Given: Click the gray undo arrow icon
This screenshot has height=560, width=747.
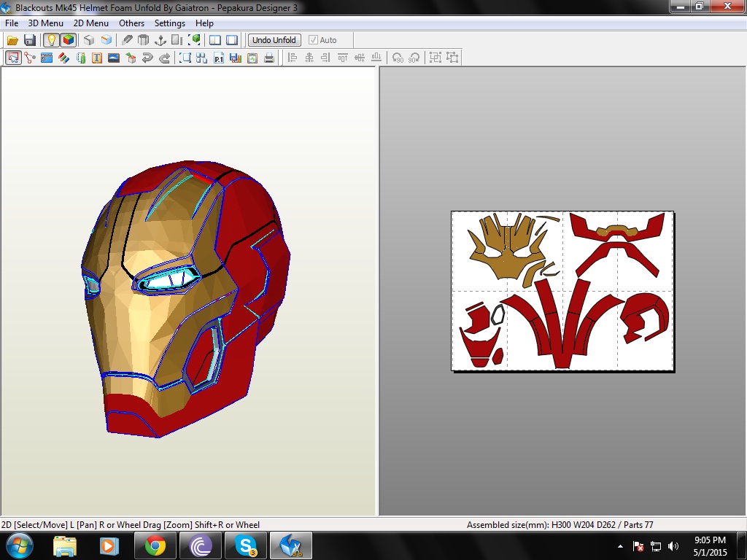Looking at the screenshot, I should pyautogui.click(x=147, y=58).
